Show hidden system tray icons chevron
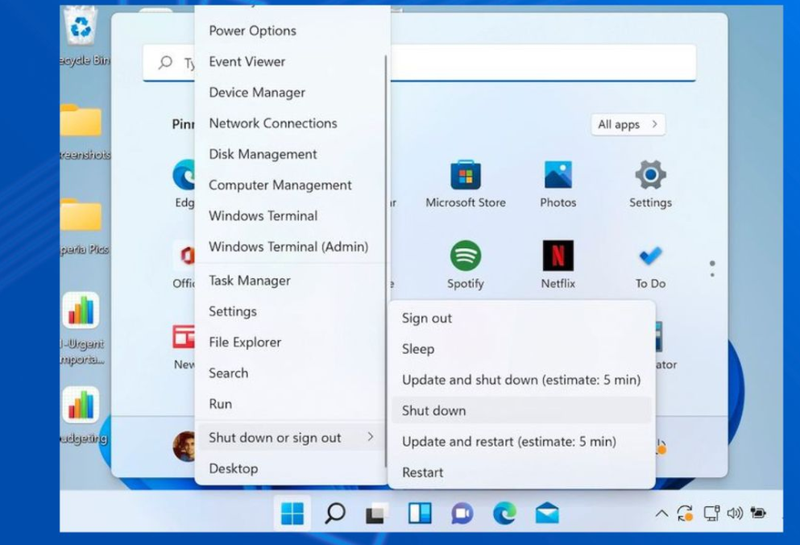This screenshot has width=800, height=545. 661,513
